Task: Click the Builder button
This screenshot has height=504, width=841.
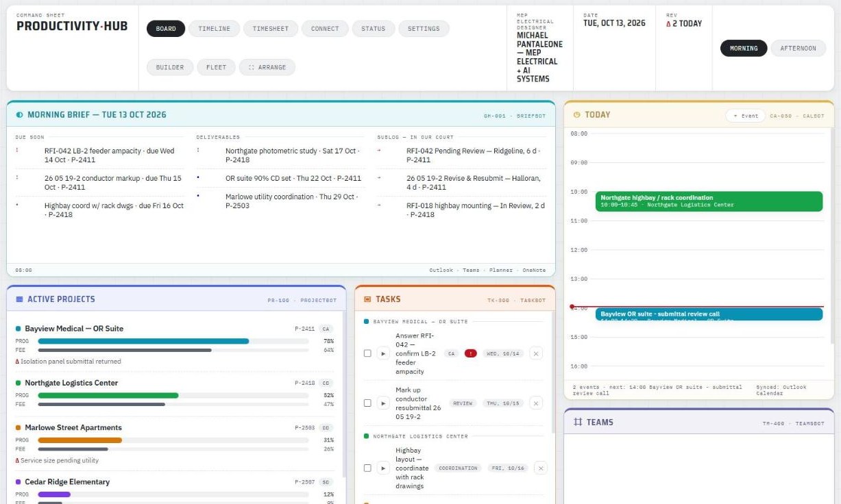Action: pyautogui.click(x=170, y=67)
